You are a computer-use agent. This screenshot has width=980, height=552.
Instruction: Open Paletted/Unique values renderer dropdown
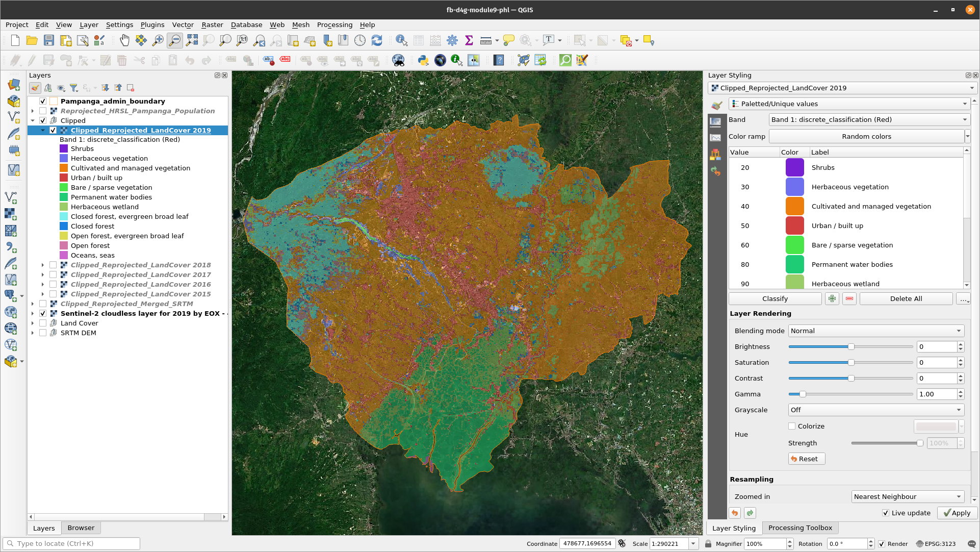pyautogui.click(x=849, y=104)
